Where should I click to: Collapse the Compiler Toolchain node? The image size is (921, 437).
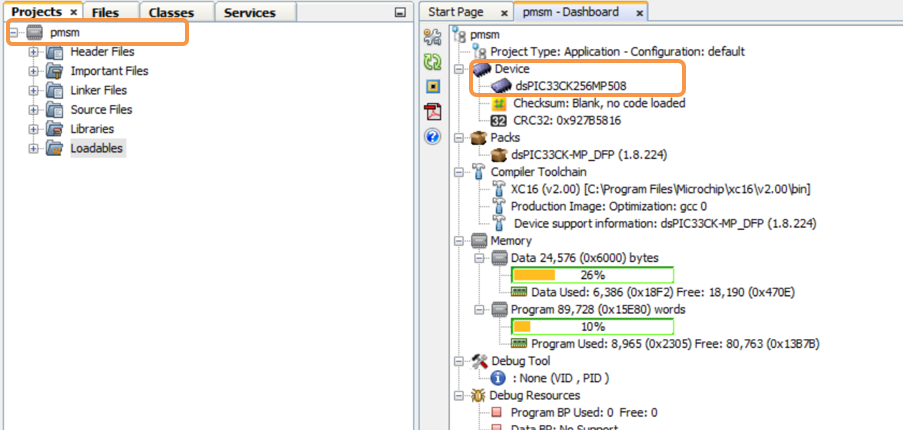(459, 172)
